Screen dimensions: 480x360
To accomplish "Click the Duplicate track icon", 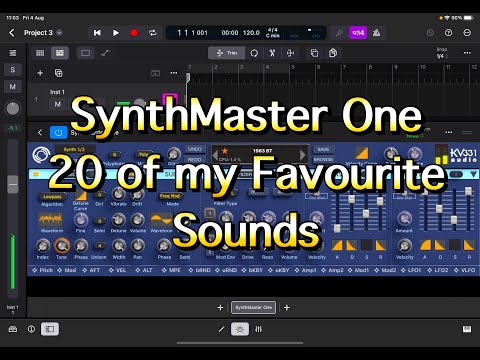I will tap(58, 73).
